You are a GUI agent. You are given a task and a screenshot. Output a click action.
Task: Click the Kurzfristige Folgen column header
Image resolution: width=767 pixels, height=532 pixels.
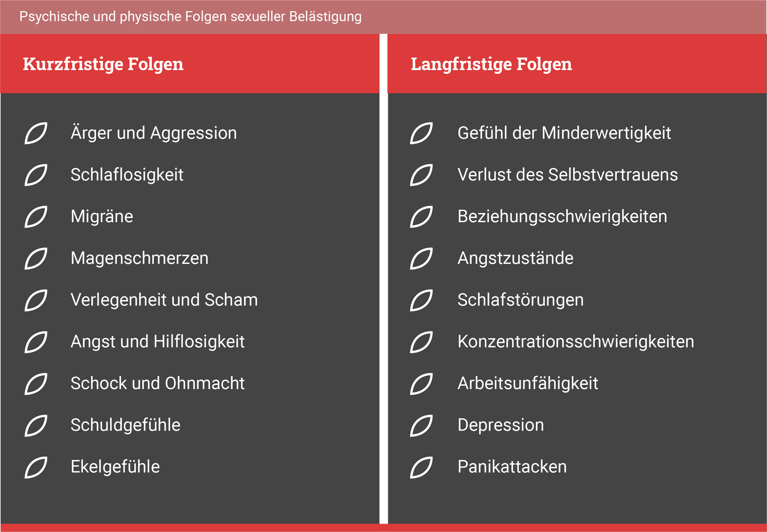[x=103, y=64]
